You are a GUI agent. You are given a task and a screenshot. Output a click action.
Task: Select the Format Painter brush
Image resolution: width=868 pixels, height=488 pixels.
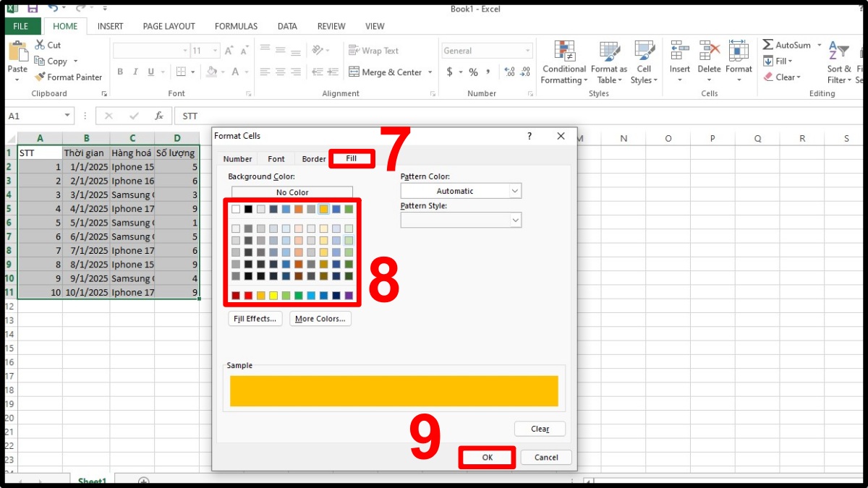point(40,77)
